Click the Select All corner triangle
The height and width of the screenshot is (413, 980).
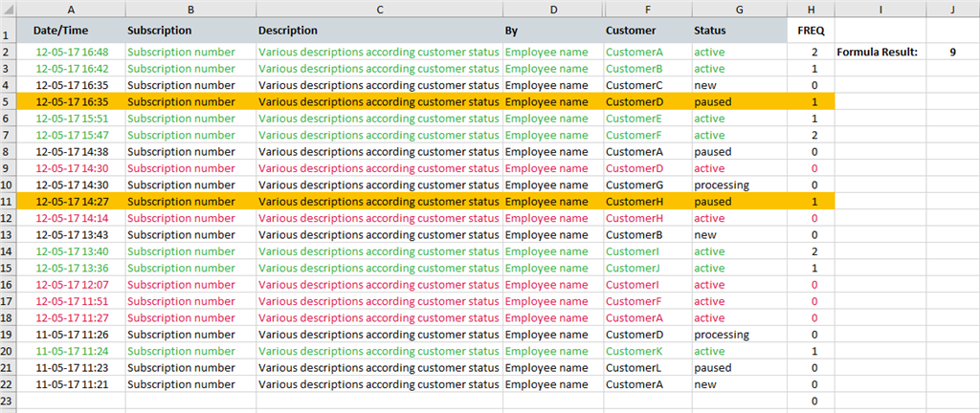click(8, 10)
